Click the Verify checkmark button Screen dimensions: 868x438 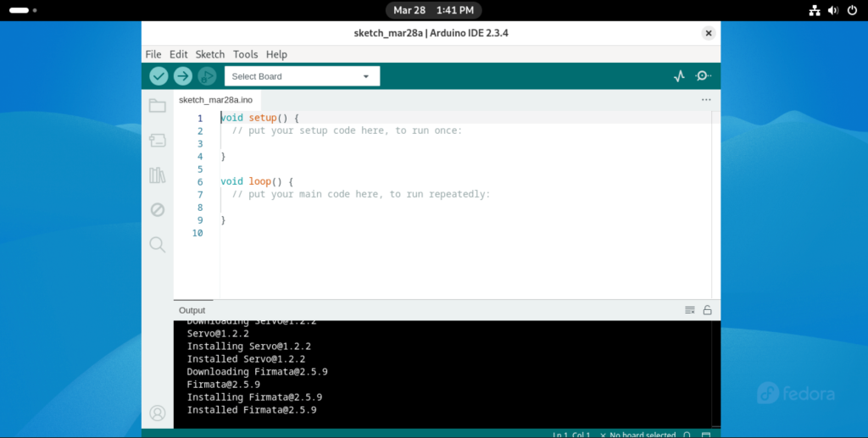click(159, 76)
